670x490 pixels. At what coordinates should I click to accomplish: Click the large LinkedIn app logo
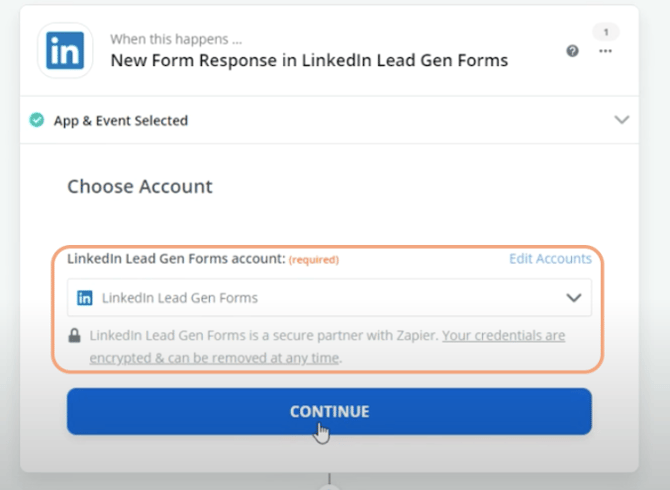(65, 50)
